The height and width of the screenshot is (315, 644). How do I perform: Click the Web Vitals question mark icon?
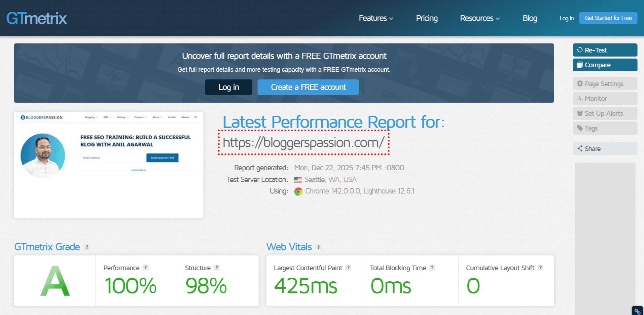[x=318, y=247]
